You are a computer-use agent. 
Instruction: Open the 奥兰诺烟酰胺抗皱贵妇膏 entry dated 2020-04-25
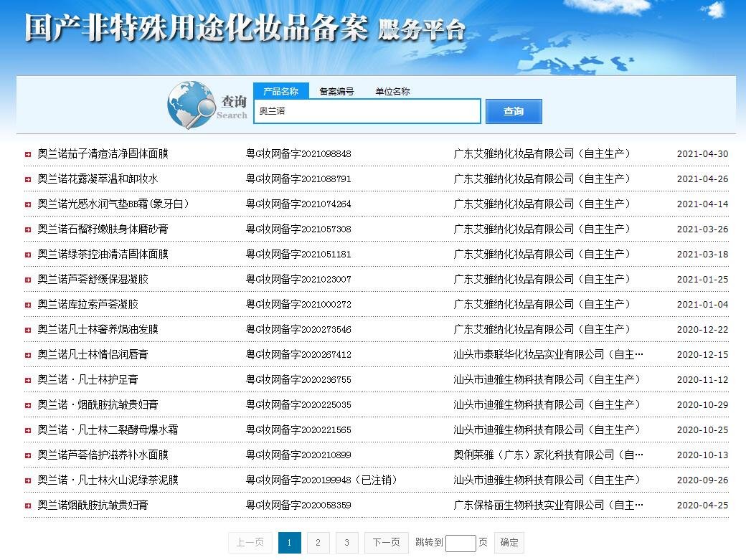pyautogui.click(x=93, y=505)
